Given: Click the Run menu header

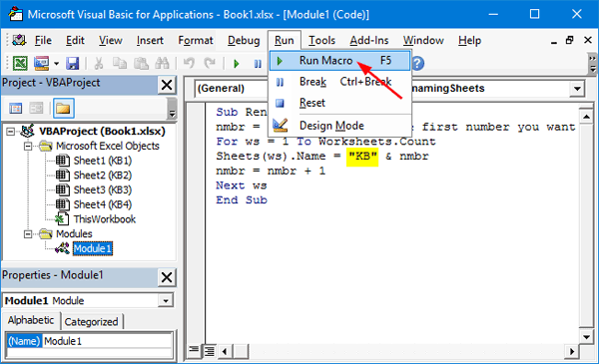Looking at the screenshot, I should 285,40.
